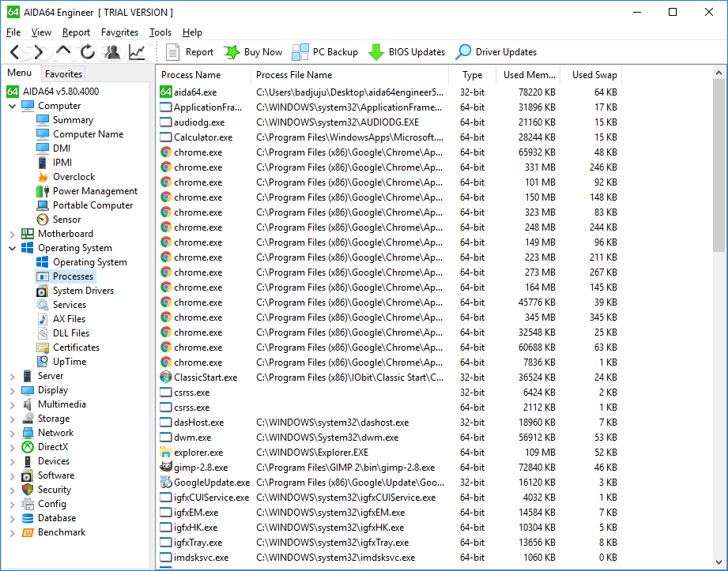Sort by the Process Name column header
The height and width of the screenshot is (571, 728).
(203, 75)
